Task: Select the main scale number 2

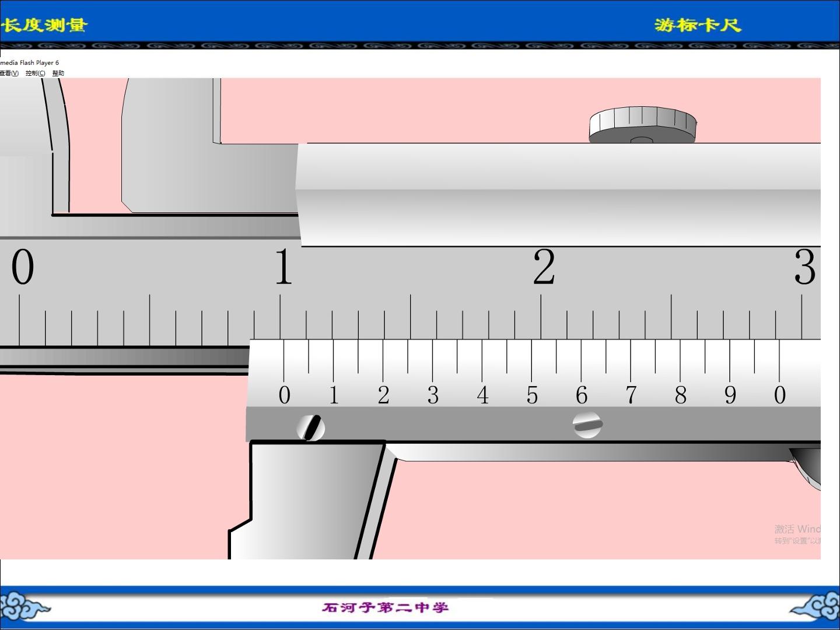Action: (x=544, y=267)
